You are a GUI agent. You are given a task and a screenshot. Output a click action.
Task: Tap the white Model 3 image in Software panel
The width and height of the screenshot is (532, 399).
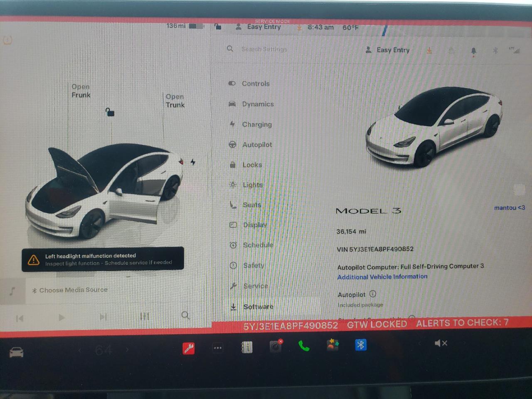(x=433, y=127)
